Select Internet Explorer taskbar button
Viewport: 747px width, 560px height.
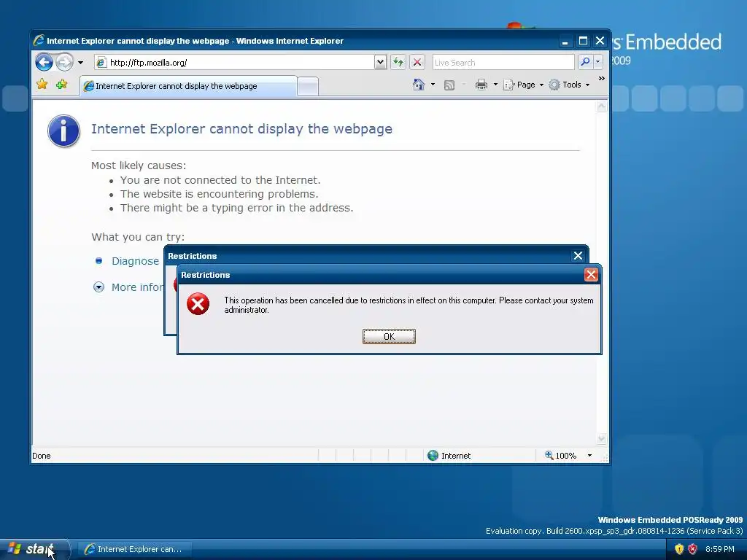[x=135, y=549]
